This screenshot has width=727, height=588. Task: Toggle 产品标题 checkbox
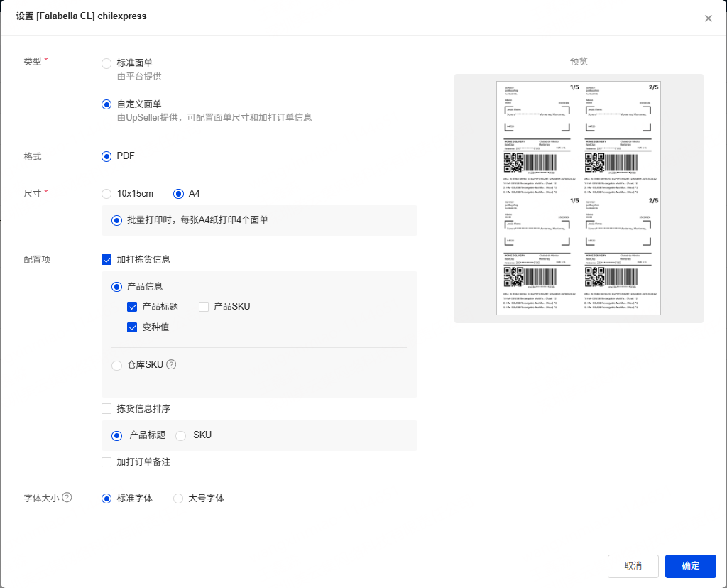(132, 307)
